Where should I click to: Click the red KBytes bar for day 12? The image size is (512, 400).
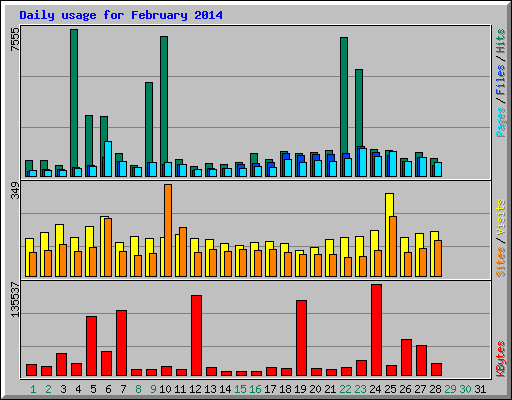pyautogui.click(x=196, y=335)
